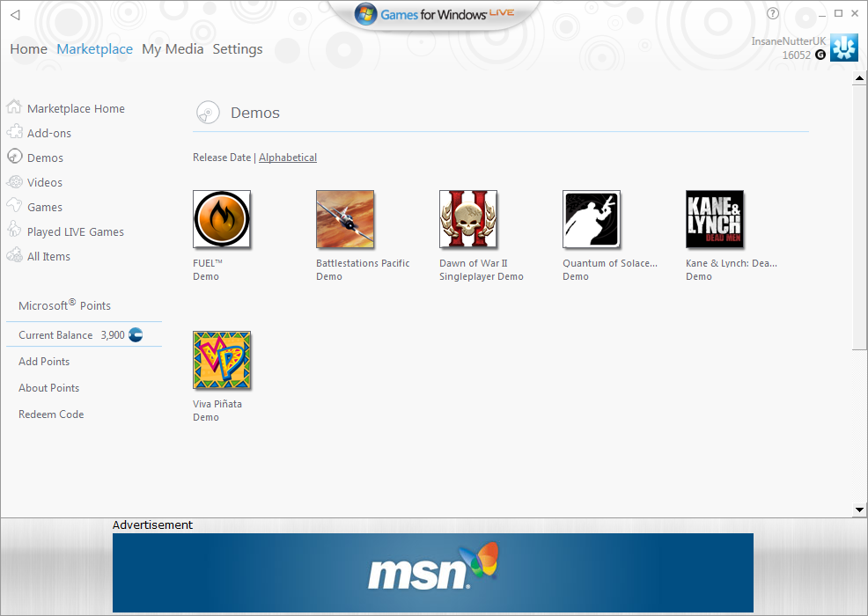868x616 pixels.
Task: Select Add-ons in the sidebar
Action: [x=49, y=134]
